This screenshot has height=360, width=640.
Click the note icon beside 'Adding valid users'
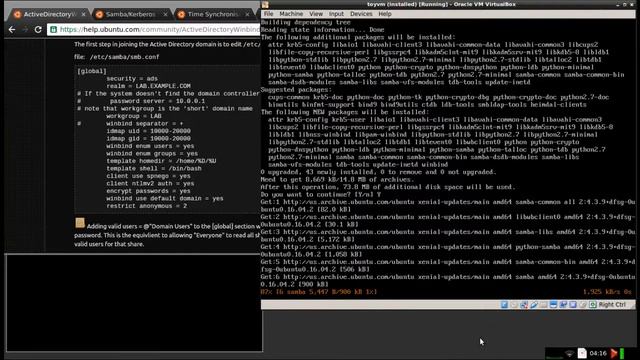(x=80, y=223)
